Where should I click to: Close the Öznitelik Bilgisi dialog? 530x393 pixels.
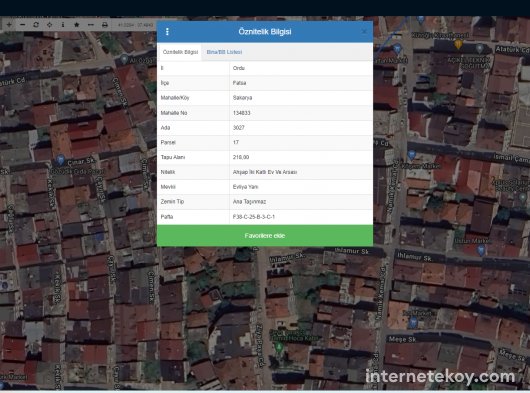coord(364,31)
